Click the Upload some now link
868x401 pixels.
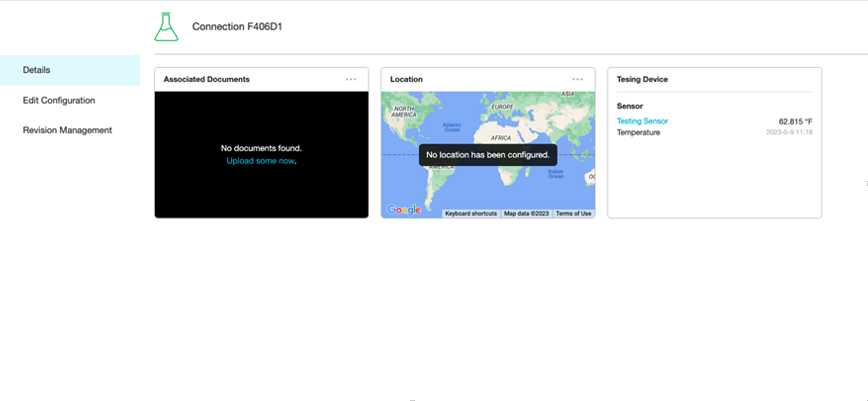point(261,161)
